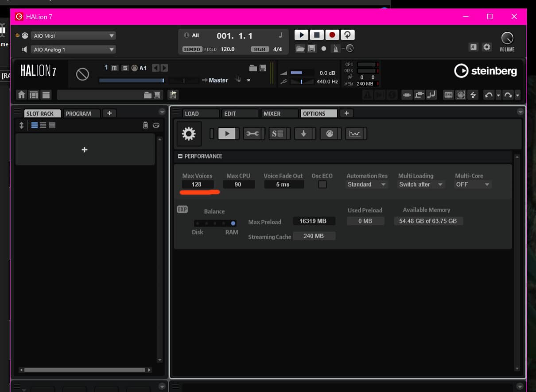536x392 pixels.
Task: Start playback with the Play transport button
Action: tap(301, 35)
